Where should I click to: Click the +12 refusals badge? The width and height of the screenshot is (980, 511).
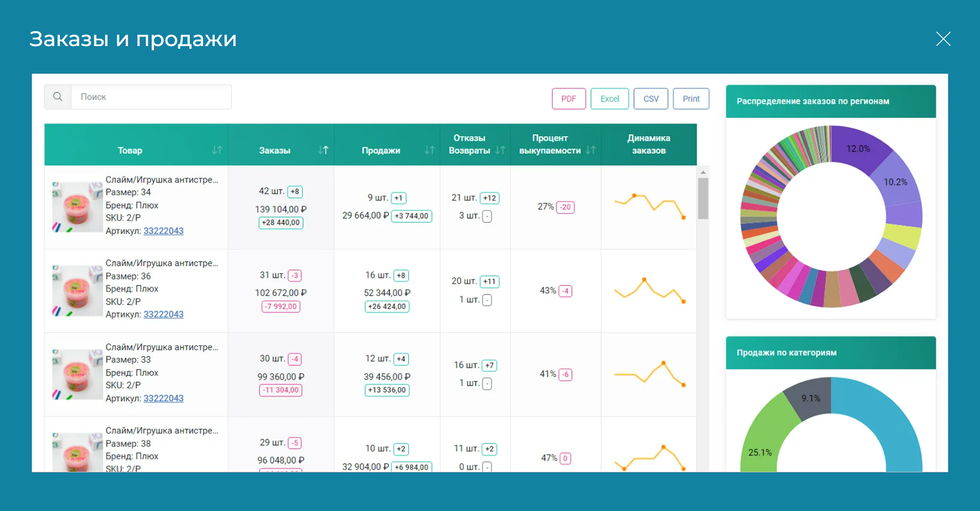(489, 198)
